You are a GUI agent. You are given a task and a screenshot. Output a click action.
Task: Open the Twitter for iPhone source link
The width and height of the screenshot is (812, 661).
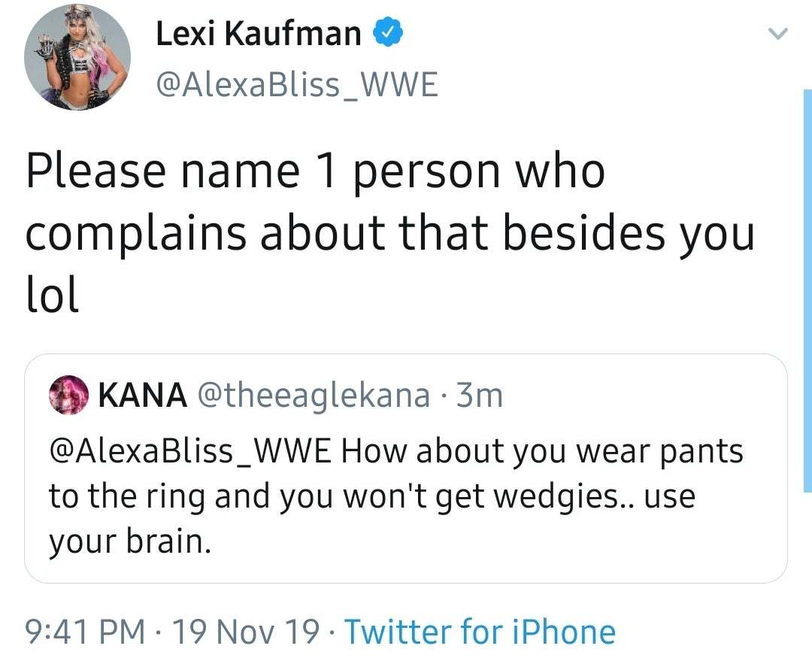(480, 632)
